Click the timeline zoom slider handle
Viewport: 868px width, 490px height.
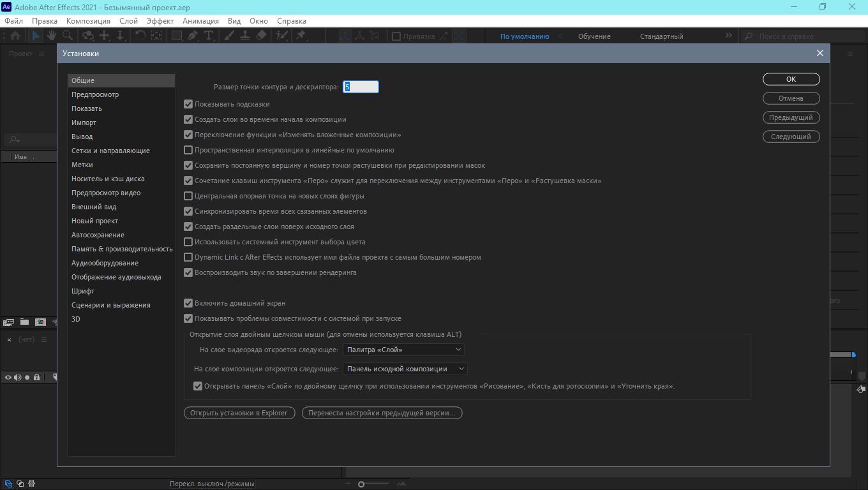[361, 484]
